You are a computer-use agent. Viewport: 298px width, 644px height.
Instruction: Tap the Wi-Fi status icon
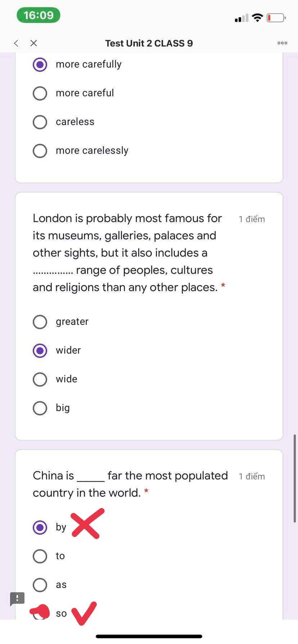tap(257, 18)
